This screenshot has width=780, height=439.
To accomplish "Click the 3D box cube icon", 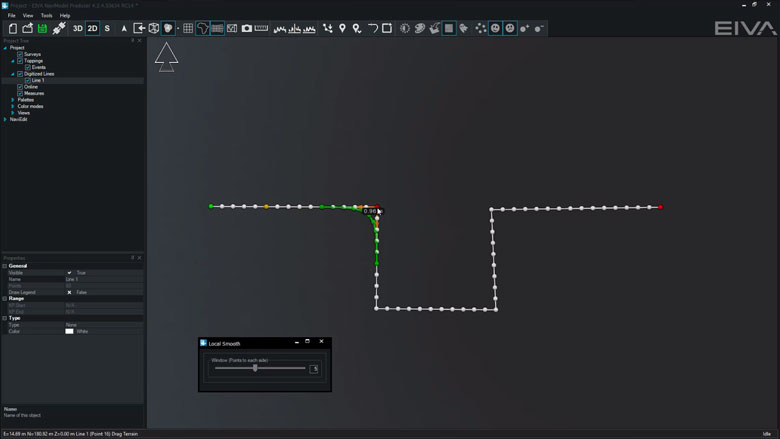I will pos(154,28).
